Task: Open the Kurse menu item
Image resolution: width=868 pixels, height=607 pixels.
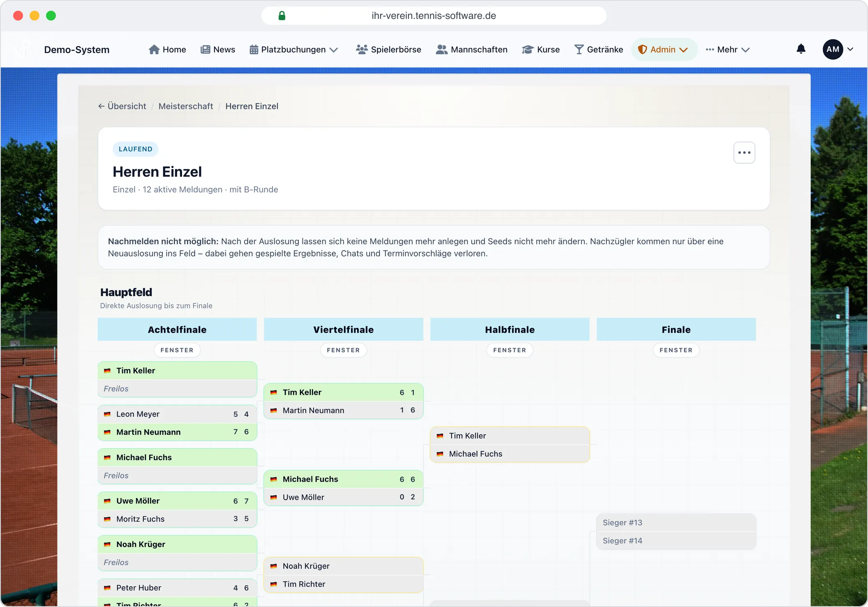Action: (x=540, y=49)
